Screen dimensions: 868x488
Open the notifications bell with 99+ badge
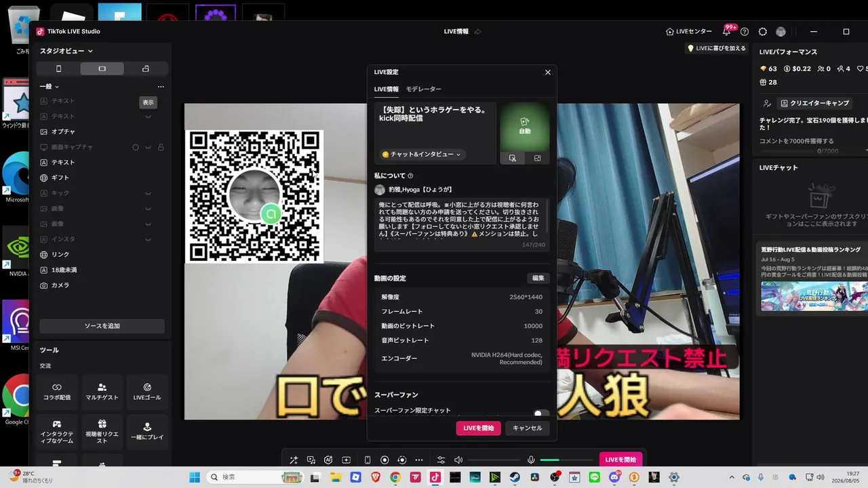click(x=727, y=31)
